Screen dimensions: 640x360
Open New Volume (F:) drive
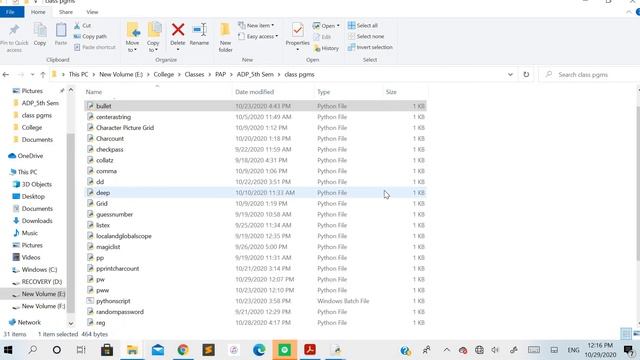39,306
